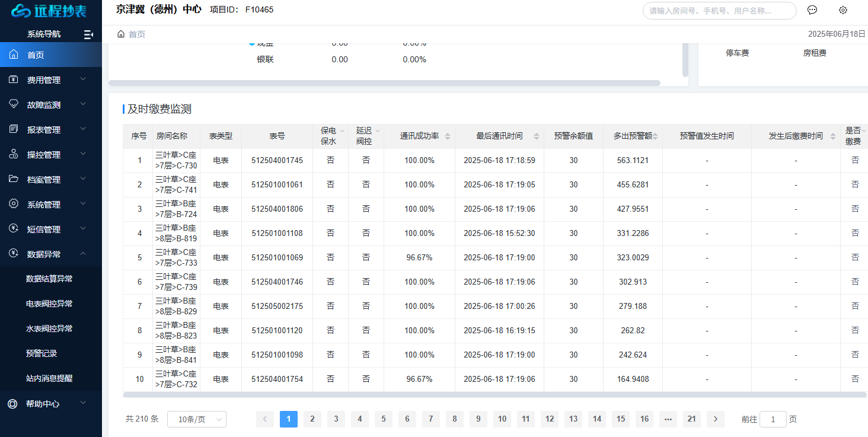
Task: Click the home icon in breadcrumb
Action: pos(121,34)
